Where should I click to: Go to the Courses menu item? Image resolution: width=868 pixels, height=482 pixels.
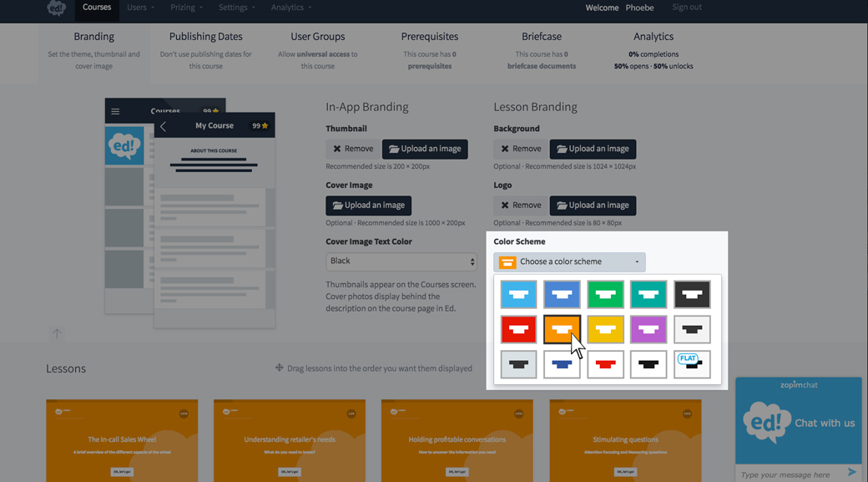pos(97,8)
